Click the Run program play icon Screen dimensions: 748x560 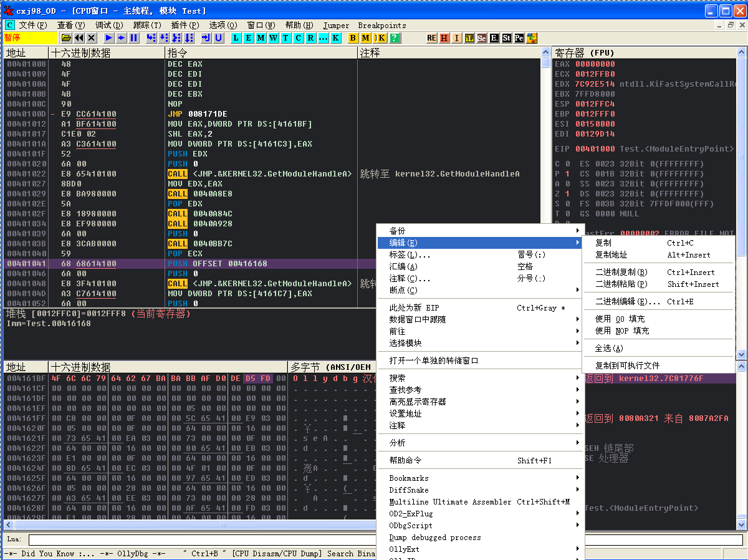tap(109, 38)
